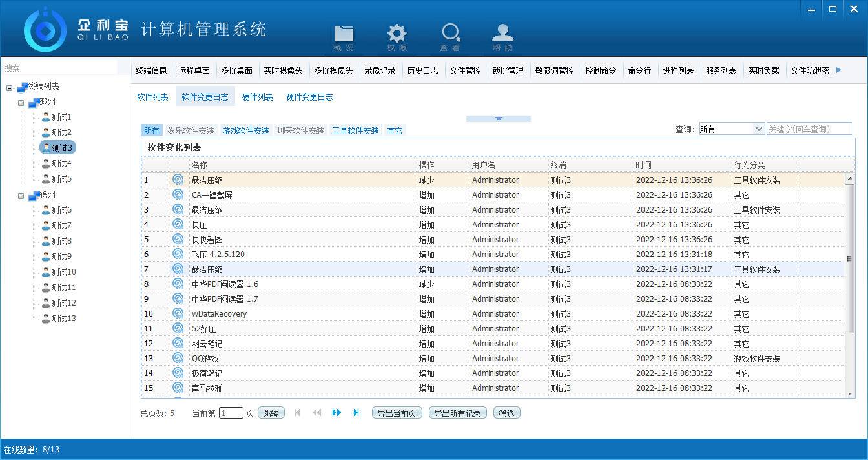Select the 其它 category filter
The image size is (868, 460).
[x=395, y=131]
